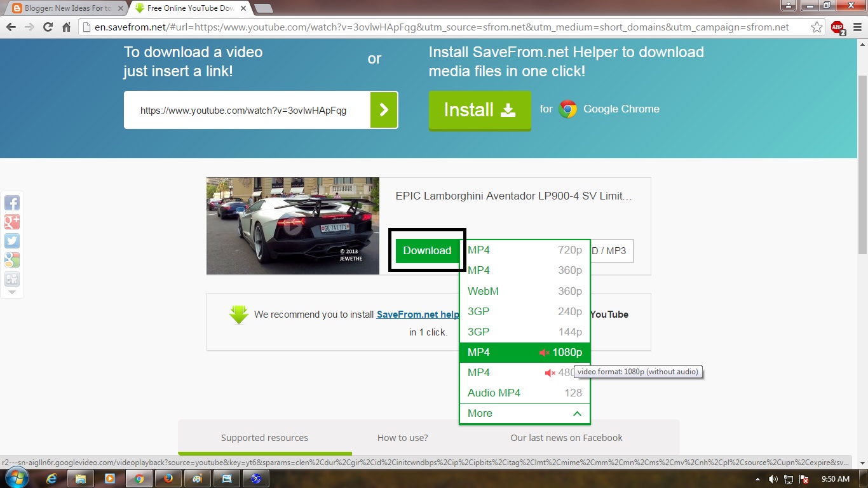Bookmark this page with the star icon
This screenshot has width=868, height=488.
[817, 27]
